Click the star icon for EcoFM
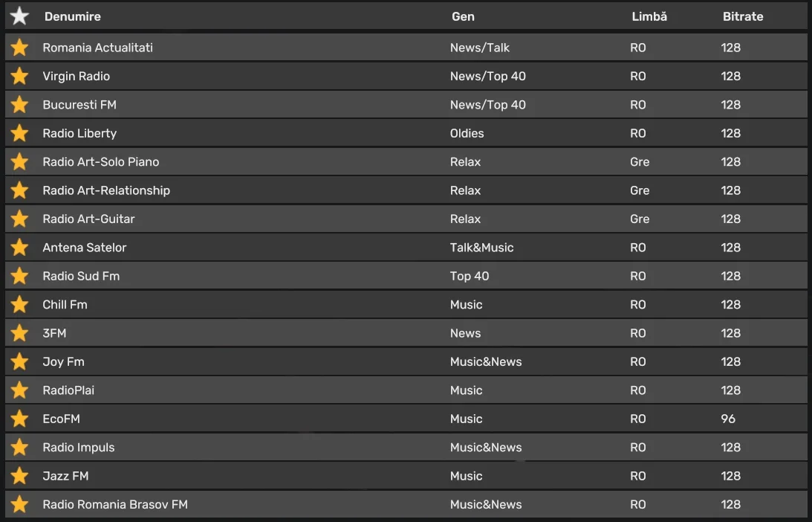Viewport: 812px width, 522px height. (19, 419)
